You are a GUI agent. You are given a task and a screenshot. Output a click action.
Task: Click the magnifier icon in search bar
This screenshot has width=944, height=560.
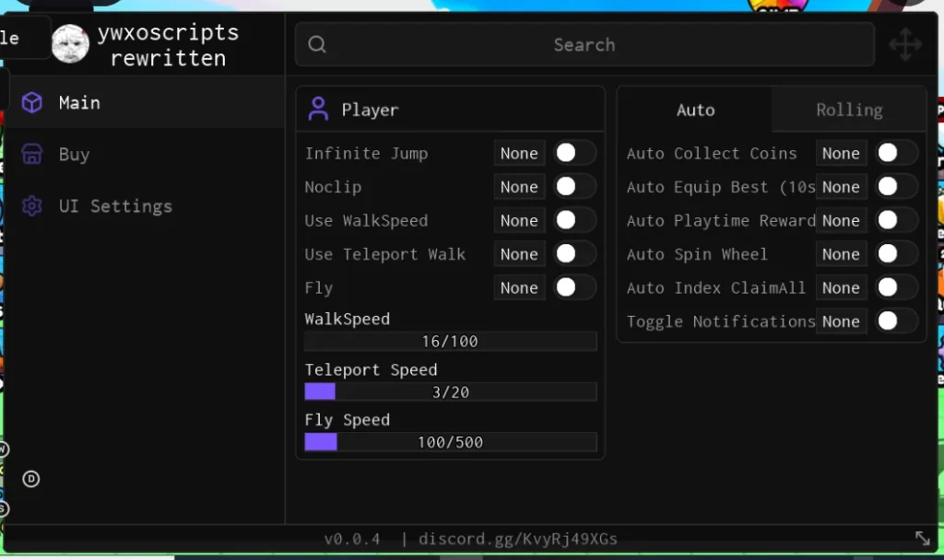click(317, 44)
